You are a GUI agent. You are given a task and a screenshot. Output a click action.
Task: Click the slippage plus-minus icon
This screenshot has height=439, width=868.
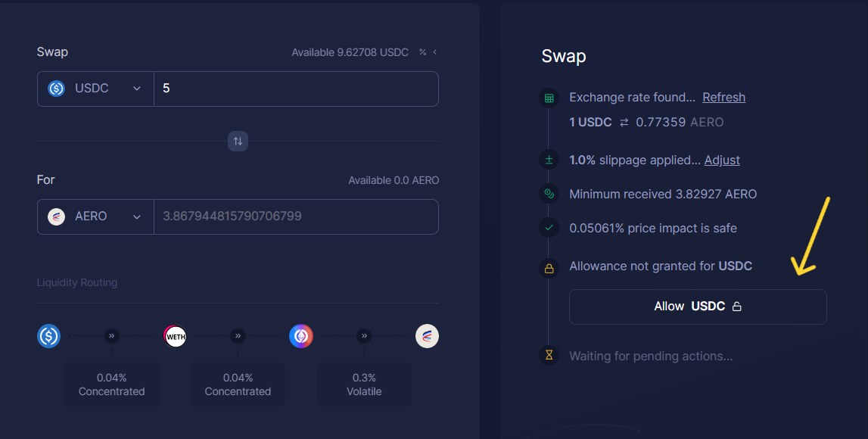(549, 160)
